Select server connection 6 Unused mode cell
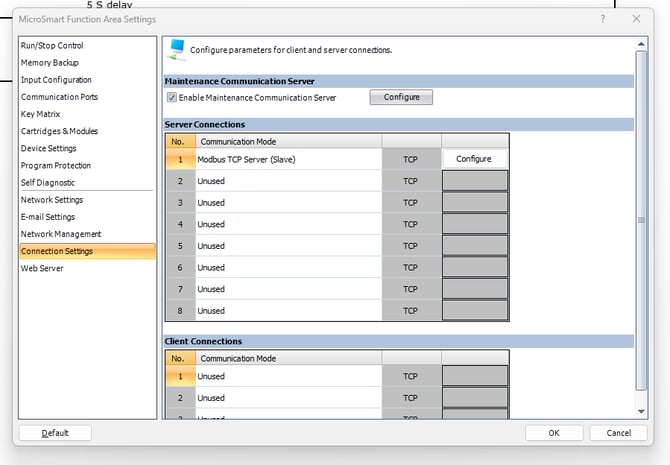The image size is (670, 465). [288, 268]
